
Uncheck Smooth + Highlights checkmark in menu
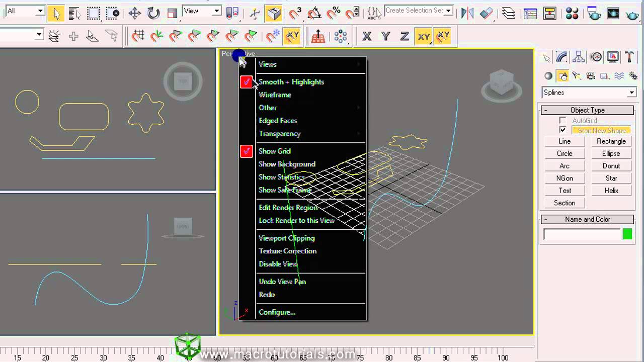point(247,81)
